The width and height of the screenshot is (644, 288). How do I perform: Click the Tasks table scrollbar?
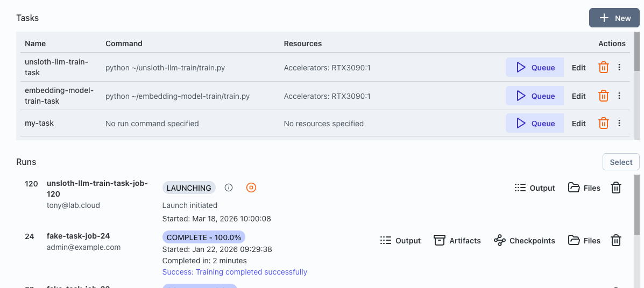(637, 54)
